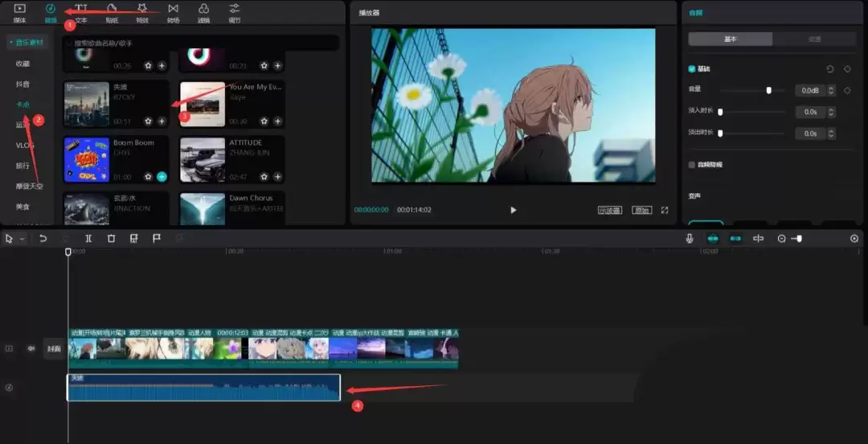The image size is (868, 444).
Task: Open the selection tool dropdown arrow
Action: point(22,240)
